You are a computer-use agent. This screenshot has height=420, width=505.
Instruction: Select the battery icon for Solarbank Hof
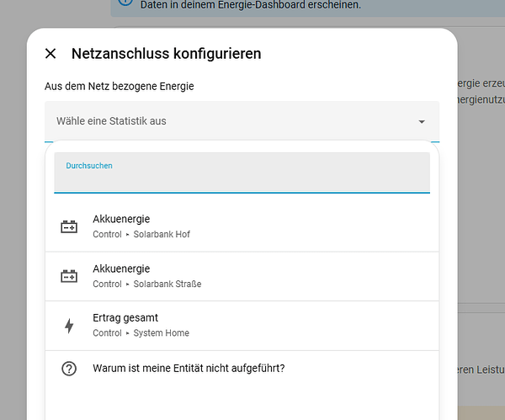tap(69, 226)
